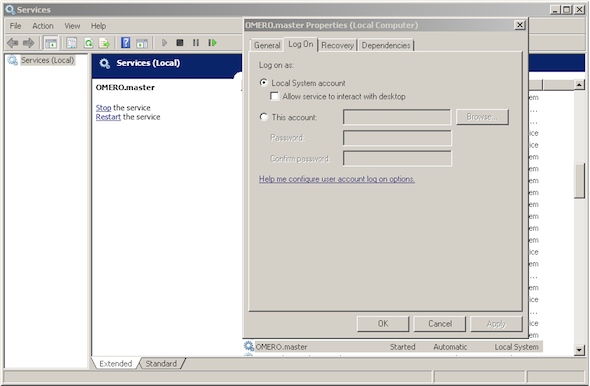The height and width of the screenshot is (386, 590).
Task: Select the Local System account radio button
Action: pyautogui.click(x=264, y=82)
